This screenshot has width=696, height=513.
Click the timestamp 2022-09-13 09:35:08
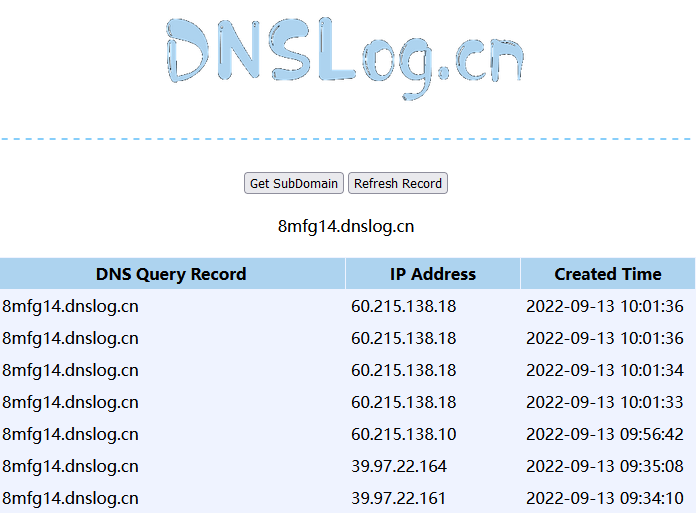pyautogui.click(x=605, y=466)
